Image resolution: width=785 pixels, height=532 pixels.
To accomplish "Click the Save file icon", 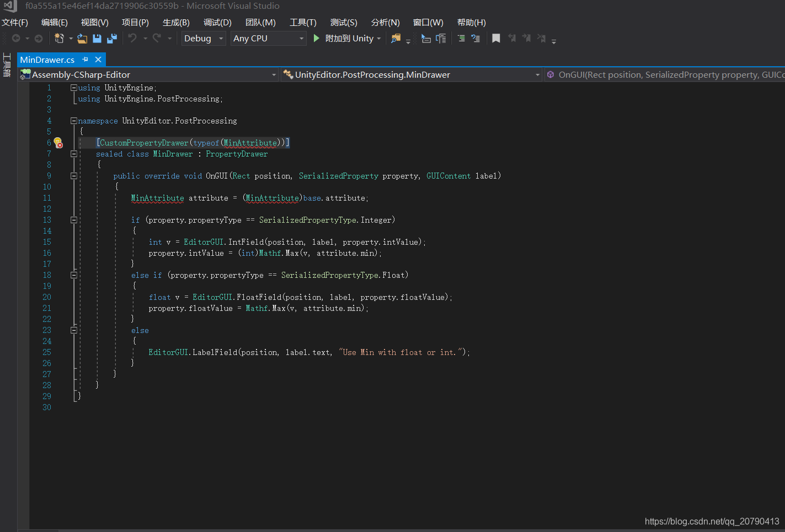I will tap(97, 39).
